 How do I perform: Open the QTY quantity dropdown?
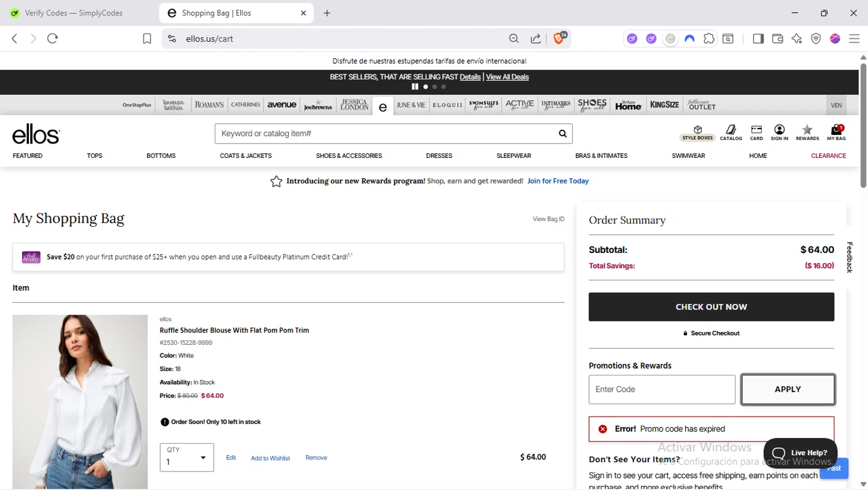click(x=187, y=458)
